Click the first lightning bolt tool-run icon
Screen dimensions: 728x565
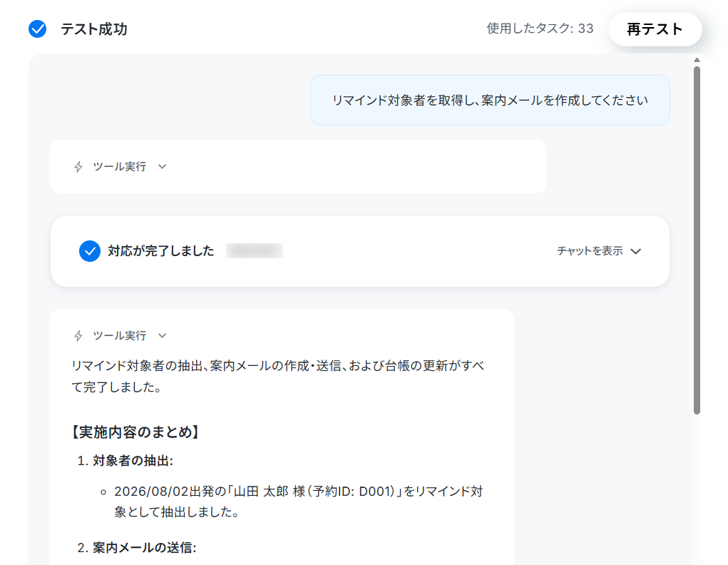pyautogui.click(x=78, y=167)
